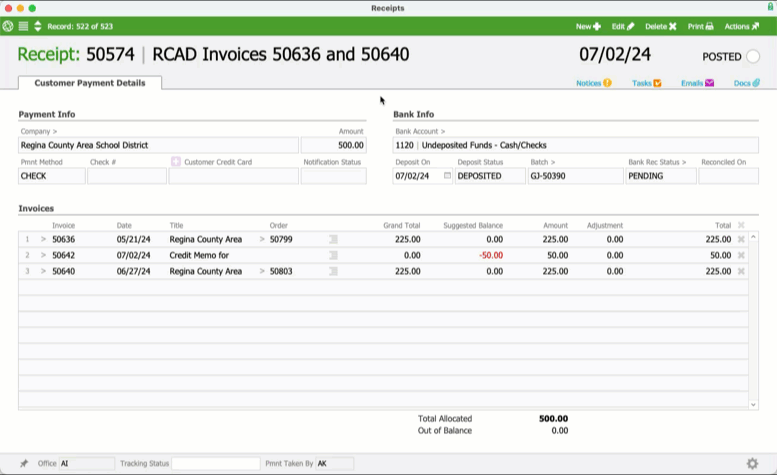Click the lock icon in title bar

click(x=771, y=7)
